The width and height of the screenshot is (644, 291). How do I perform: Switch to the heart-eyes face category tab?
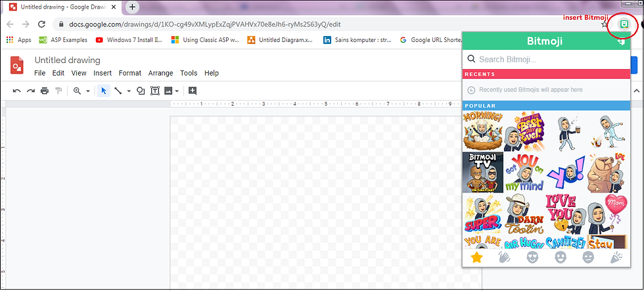coord(532,257)
